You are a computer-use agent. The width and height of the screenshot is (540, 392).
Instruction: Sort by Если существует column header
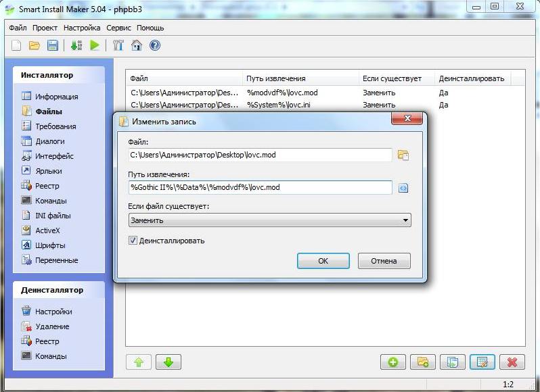click(397, 78)
